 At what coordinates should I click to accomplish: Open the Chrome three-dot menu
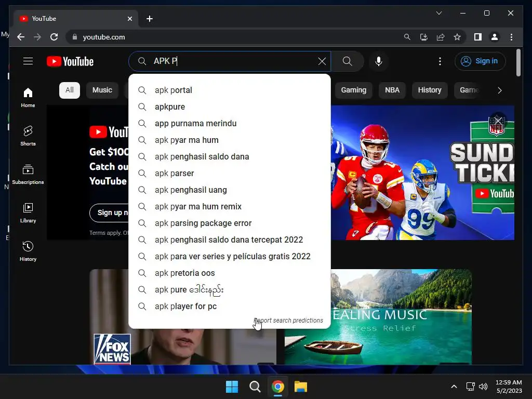coord(511,37)
